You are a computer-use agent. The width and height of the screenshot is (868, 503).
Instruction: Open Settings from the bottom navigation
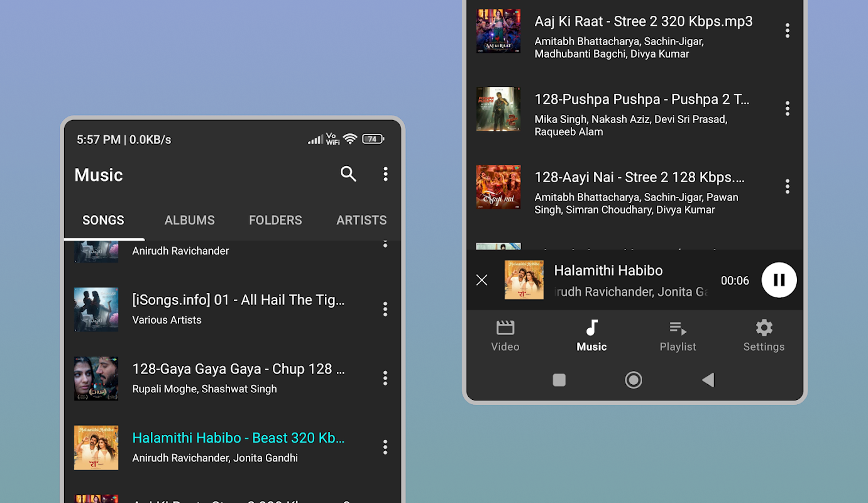(x=764, y=336)
